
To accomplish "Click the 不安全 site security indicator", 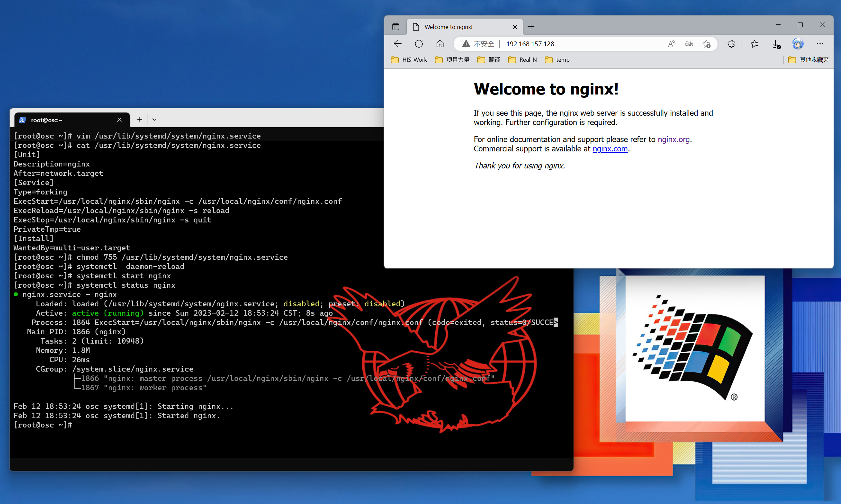I will (478, 44).
